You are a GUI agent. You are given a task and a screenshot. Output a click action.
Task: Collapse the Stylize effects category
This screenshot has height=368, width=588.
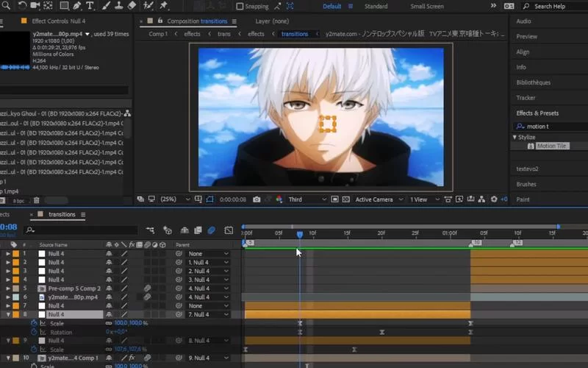(x=515, y=137)
